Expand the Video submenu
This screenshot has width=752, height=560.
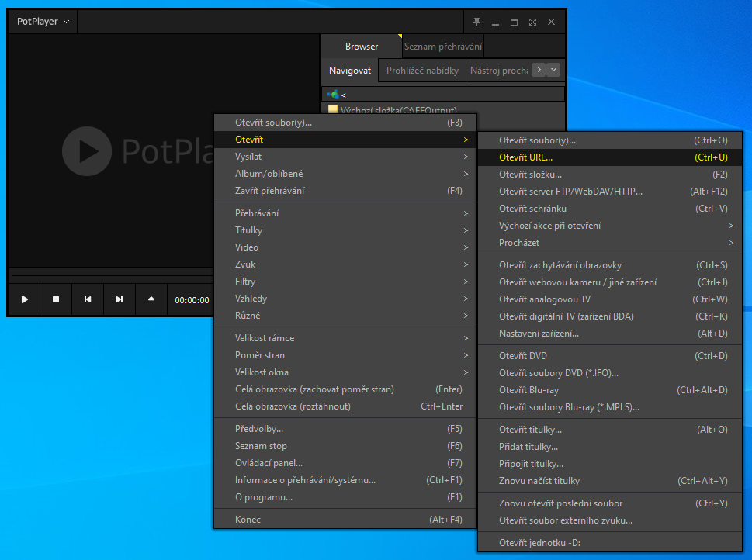(x=345, y=247)
